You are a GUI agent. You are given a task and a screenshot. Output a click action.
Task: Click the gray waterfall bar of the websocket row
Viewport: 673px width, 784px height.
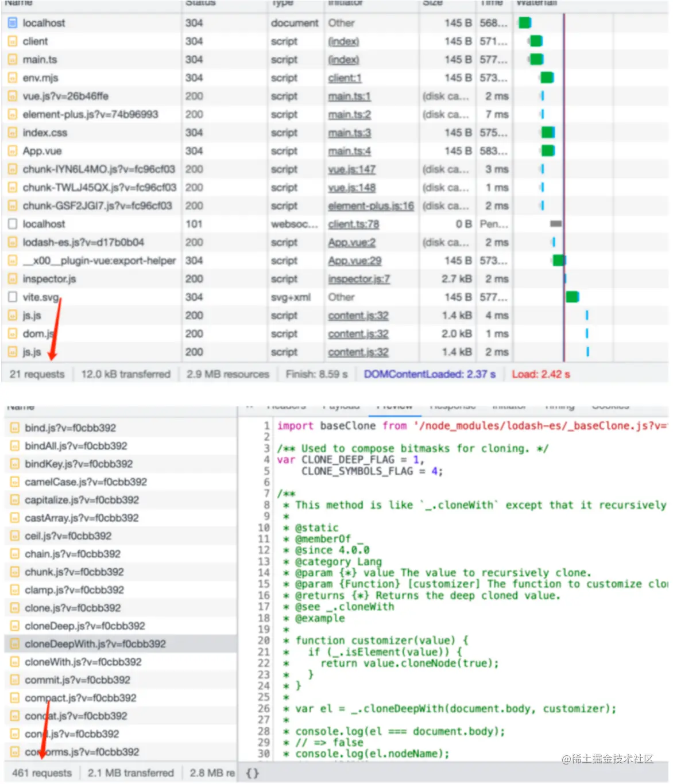556,224
